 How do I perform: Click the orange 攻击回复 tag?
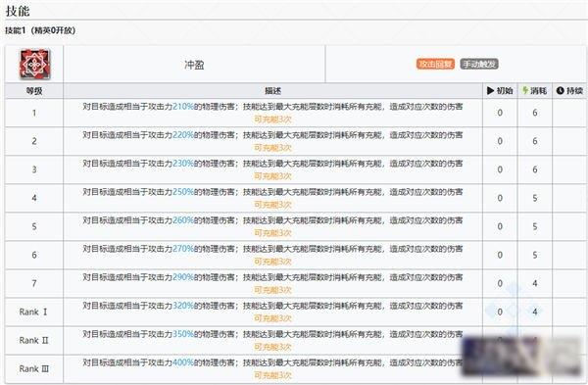(435, 64)
